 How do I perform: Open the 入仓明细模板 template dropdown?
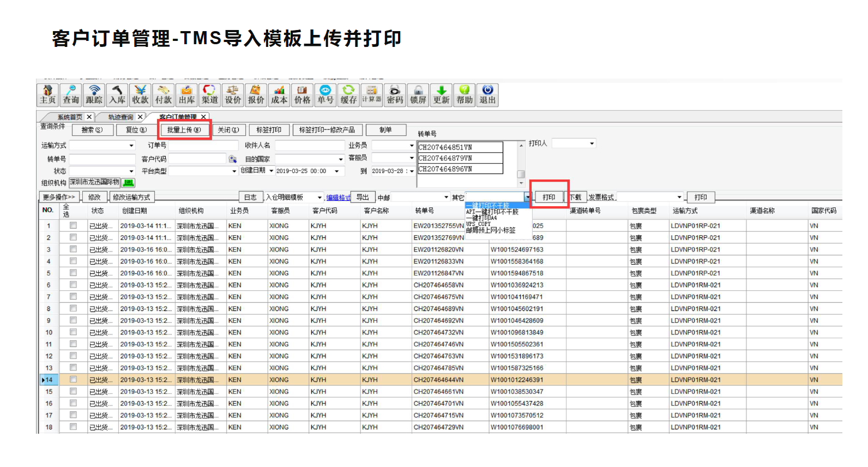[320, 197]
